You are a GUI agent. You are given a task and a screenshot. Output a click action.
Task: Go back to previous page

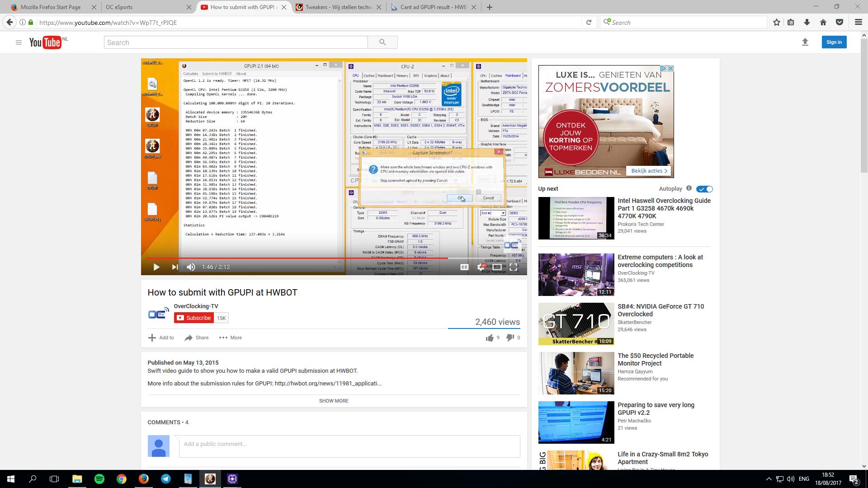coord(9,22)
